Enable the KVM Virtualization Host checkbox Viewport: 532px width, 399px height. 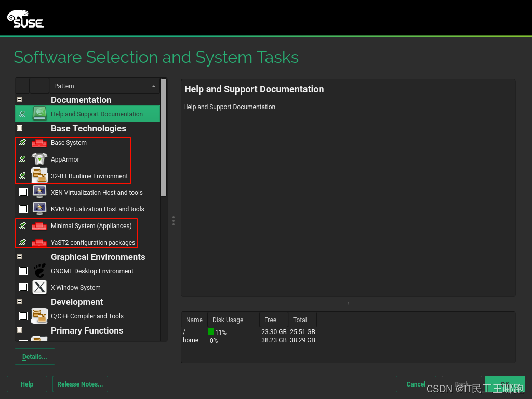[23, 209]
